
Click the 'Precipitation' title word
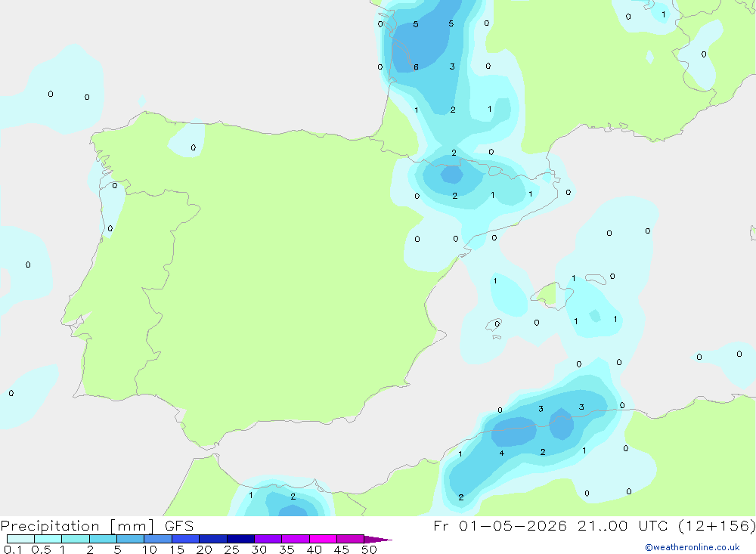coord(50,526)
